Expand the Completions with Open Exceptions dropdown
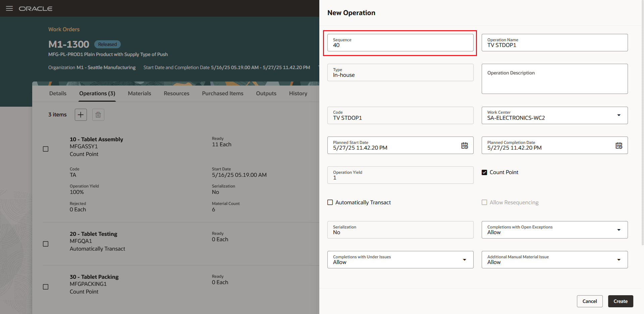Image resolution: width=644 pixels, height=314 pixels. pos(619,230)
